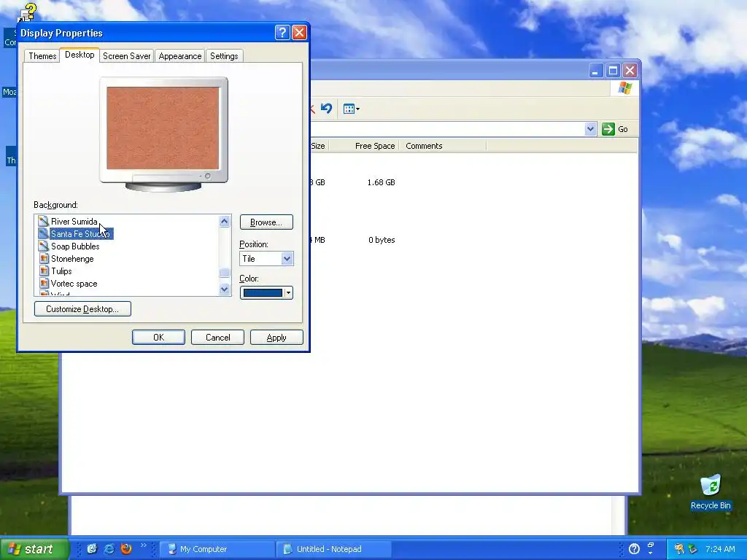Select River Sumida background
The height and width of the screenshot is (560, 747).
click(x=74, y=222)
